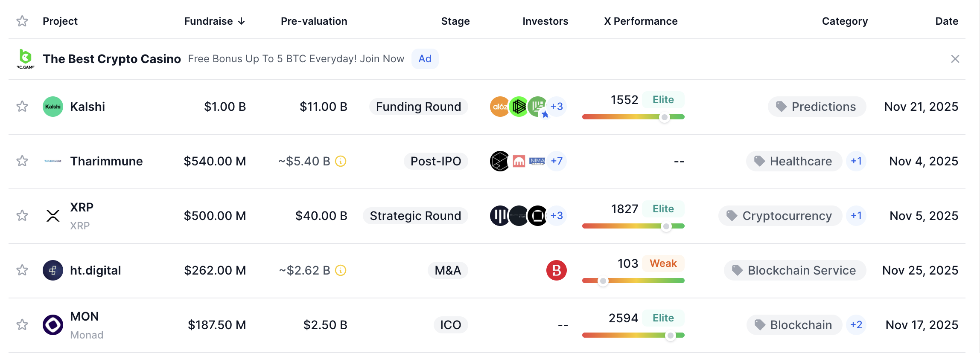
Task: Click the red B investor icon for ht.digital
Action: [556, 270]
